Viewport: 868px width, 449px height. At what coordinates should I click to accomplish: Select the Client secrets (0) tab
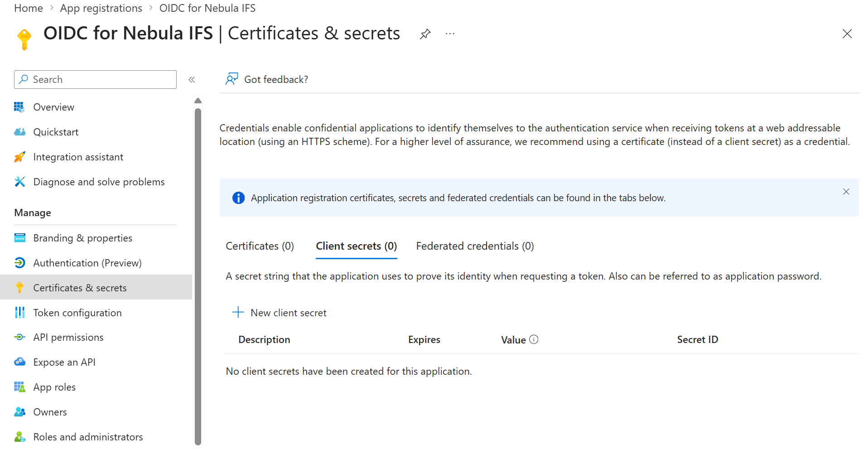click(x=356, y=246)
